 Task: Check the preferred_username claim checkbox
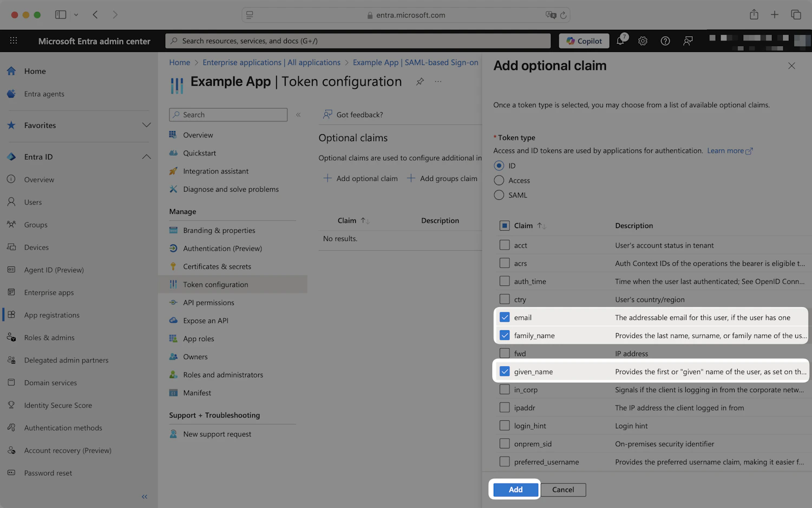(505, 461)
